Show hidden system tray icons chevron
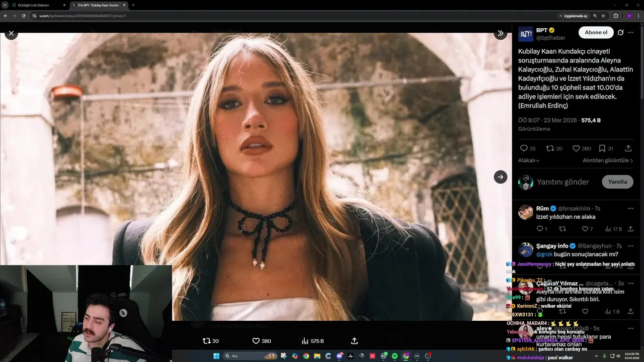The image size is (644, 362). (x=597, y=356)
